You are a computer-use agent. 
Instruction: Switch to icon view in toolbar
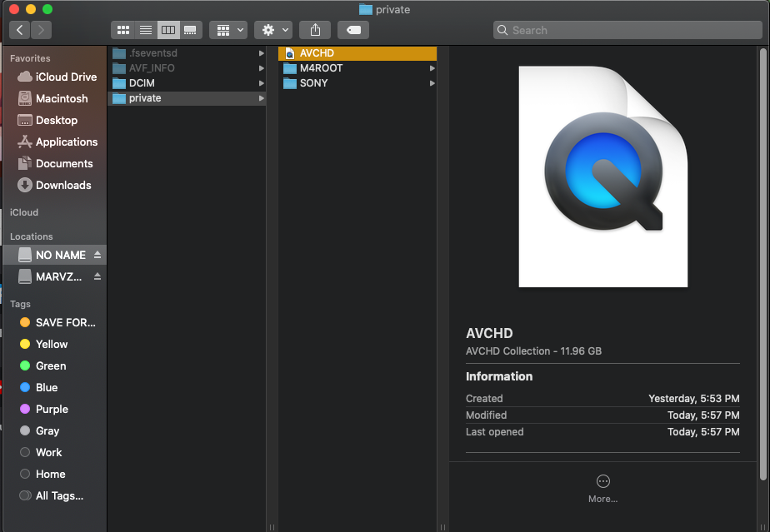(x=123, y=30)
